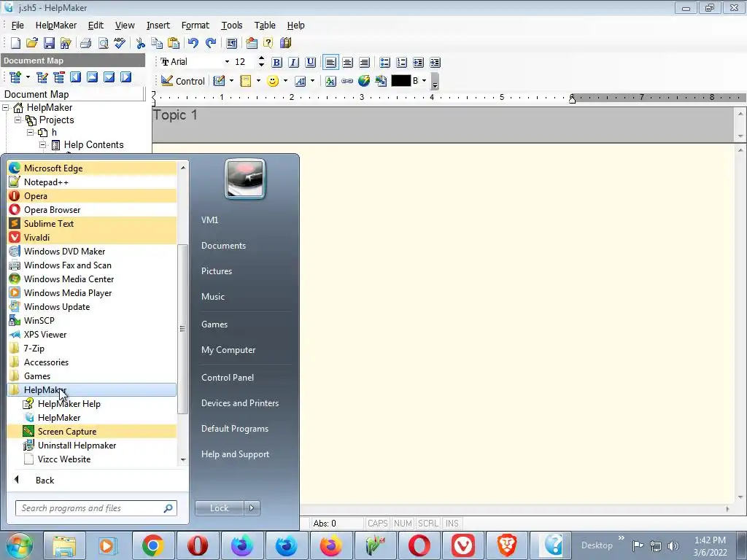Open the Table menu
Screen dimensions: 747x560
(265, 26)
